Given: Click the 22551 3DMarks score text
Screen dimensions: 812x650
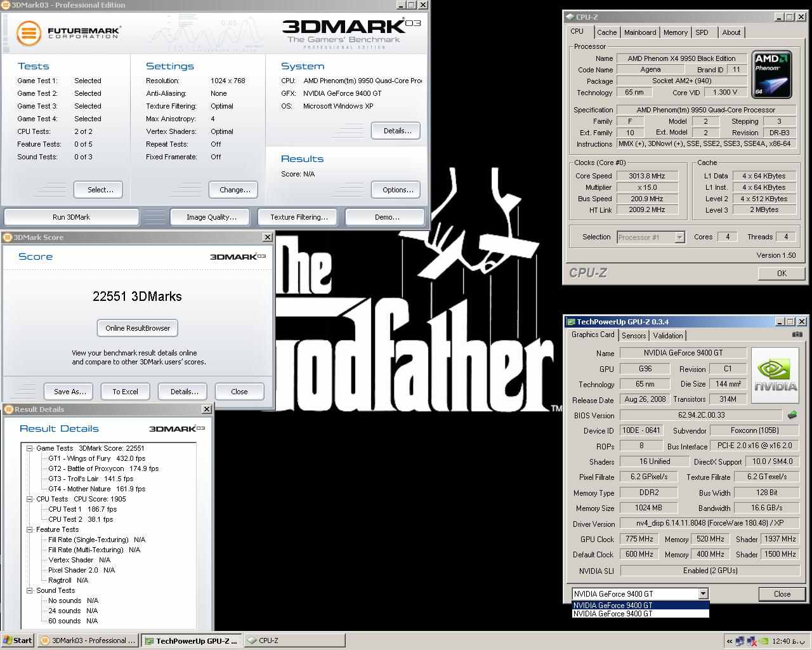Looking at the screenshot, I should 137,296.
